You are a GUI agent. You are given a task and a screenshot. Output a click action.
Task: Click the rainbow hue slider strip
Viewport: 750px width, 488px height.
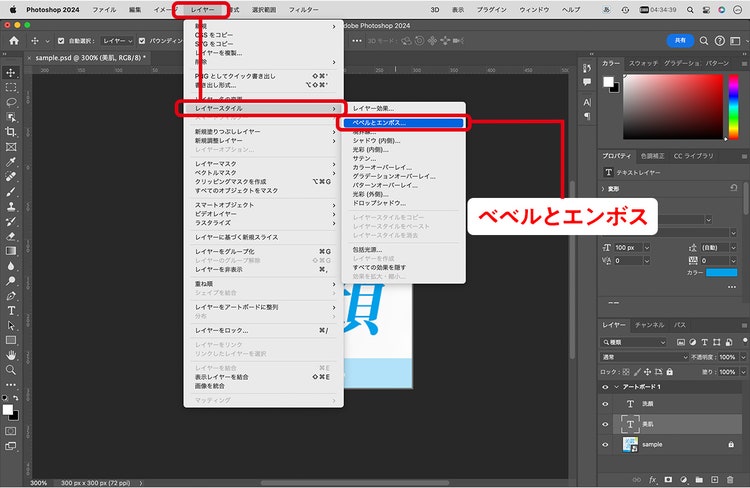coord(733,107)
